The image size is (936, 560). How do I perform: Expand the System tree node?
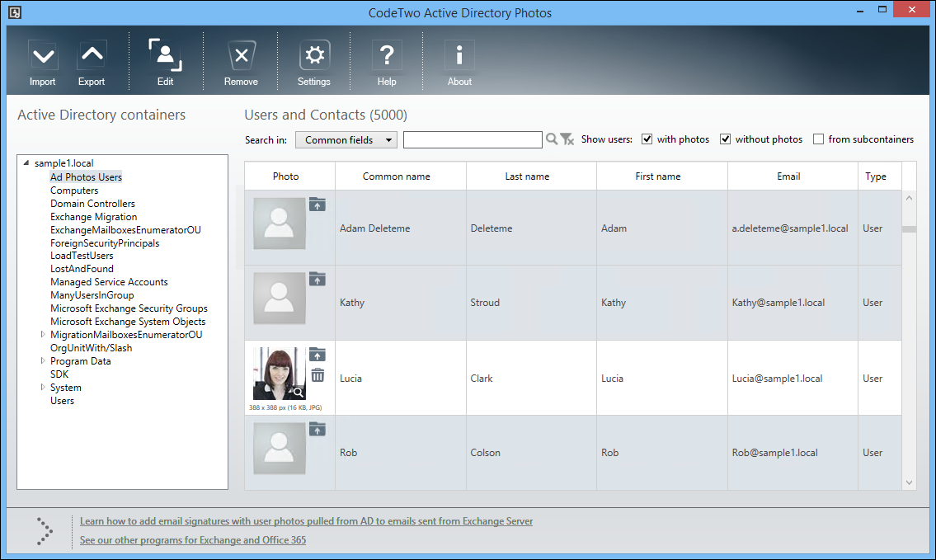point(42,387)
